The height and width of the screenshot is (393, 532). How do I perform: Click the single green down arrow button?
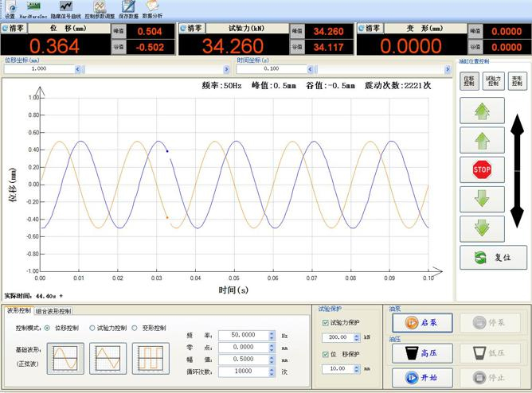tap(482, 199)
